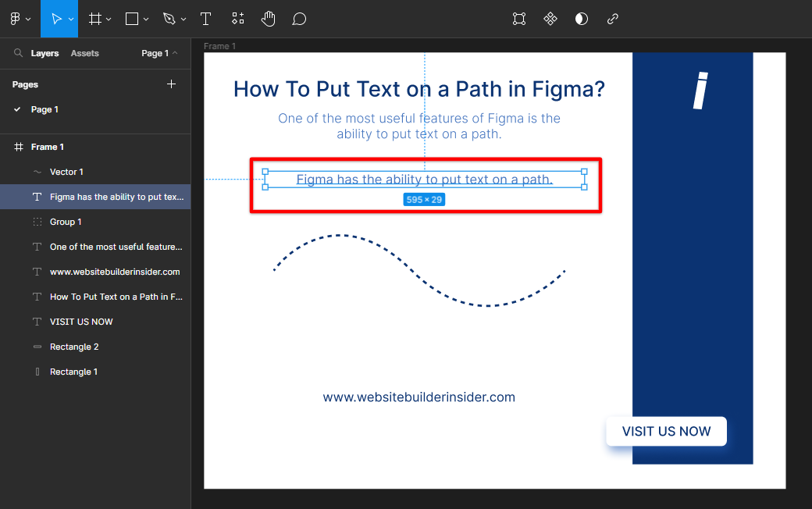Open the Figma main menu icon
The width and height of the screenshot is (812, 509).
(16, 19)
